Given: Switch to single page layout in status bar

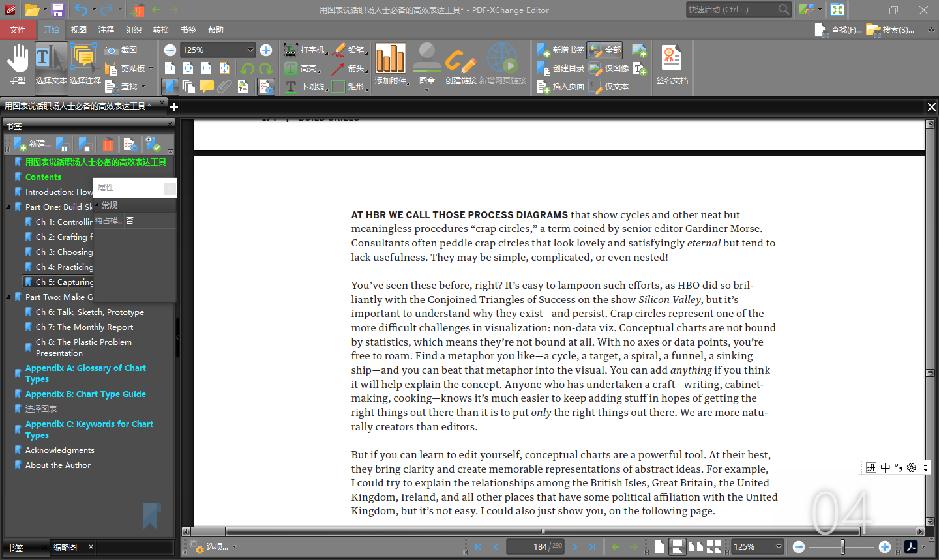Looking at the screenshot, I should [659, 547].
